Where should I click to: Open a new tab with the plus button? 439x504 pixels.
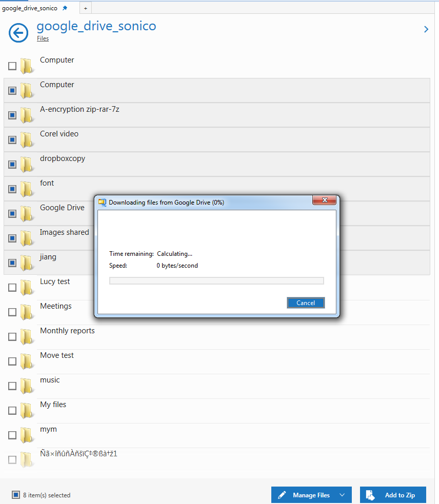pyautogui.click(x=86, y=8)
